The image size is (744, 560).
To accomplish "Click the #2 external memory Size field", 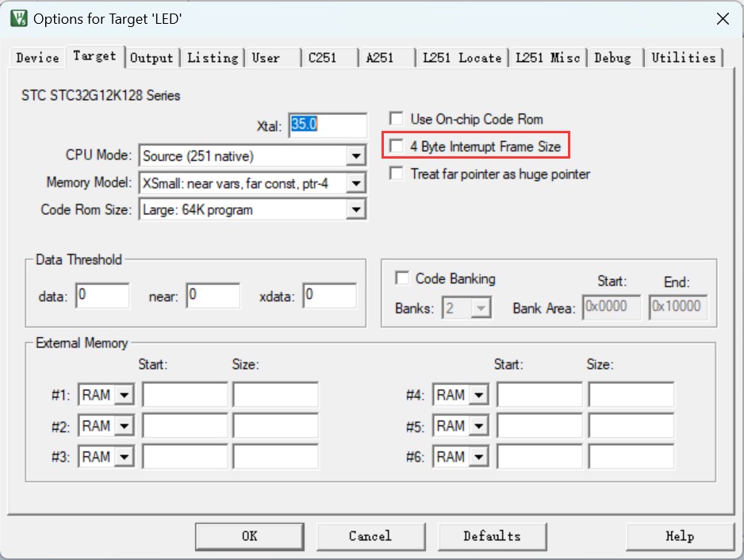I will coord(276,426).
